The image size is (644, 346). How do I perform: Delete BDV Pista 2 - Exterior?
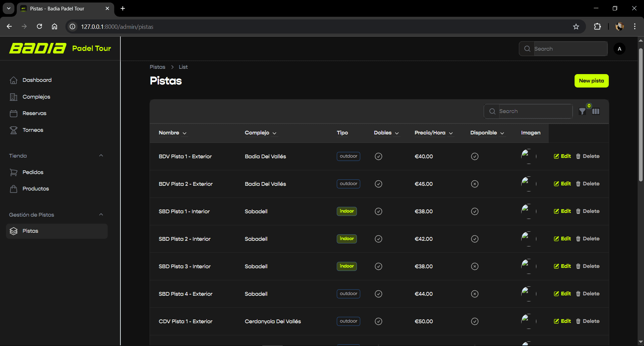(x=588, y=184)
